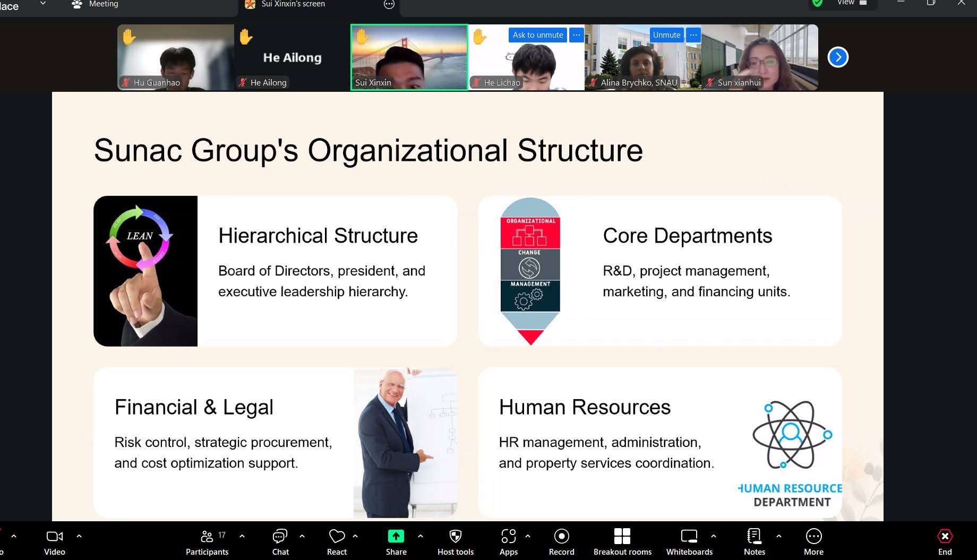Open Whiteboards
The image size is (977, 560).
click(x=689, y=537)
